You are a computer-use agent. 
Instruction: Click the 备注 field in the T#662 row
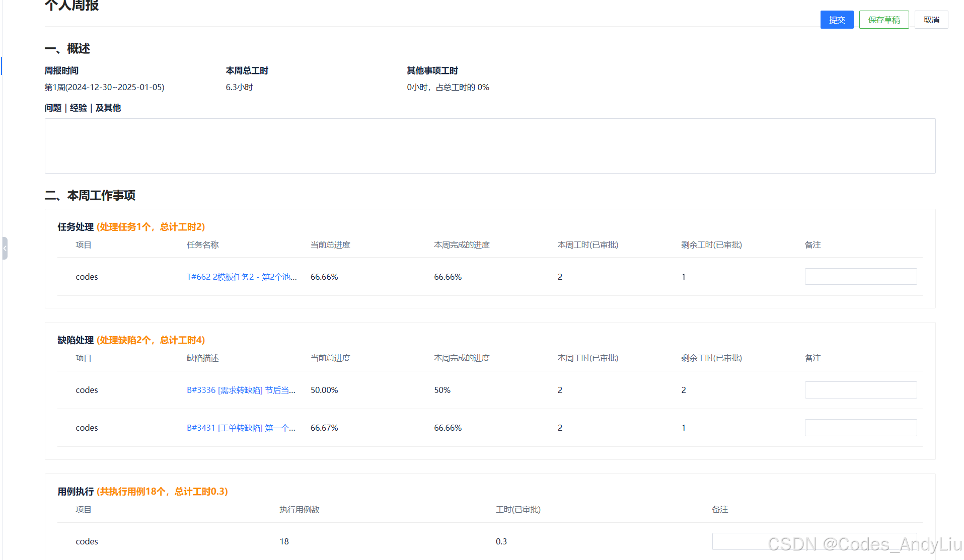pos(861,276)
